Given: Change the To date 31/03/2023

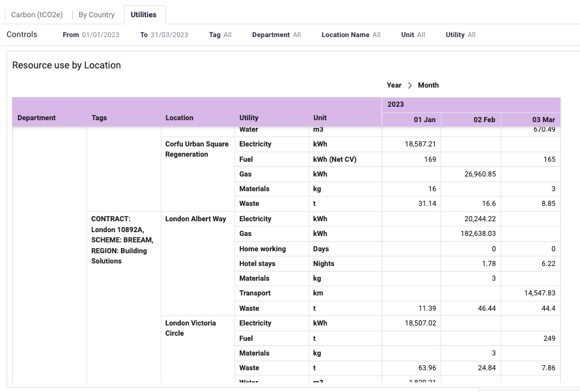Looking at the screenshot, I should click(x=164, y=35).
